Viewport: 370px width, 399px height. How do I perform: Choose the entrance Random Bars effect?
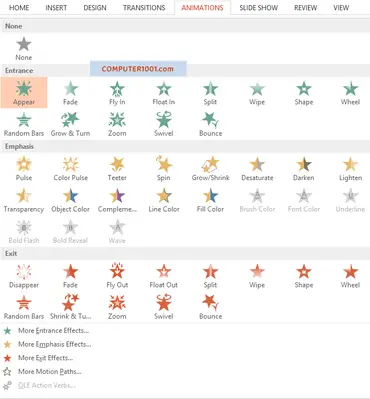[24, 125]
